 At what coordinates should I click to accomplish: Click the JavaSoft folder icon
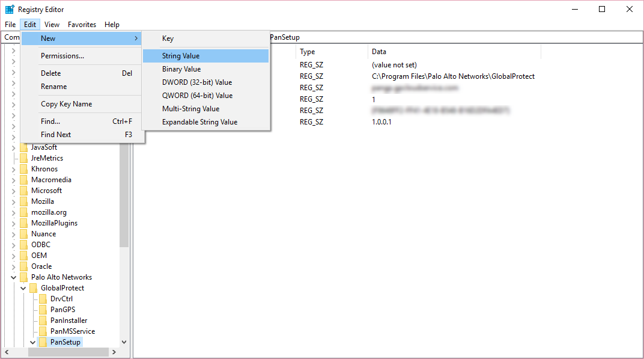click(24, 147)
